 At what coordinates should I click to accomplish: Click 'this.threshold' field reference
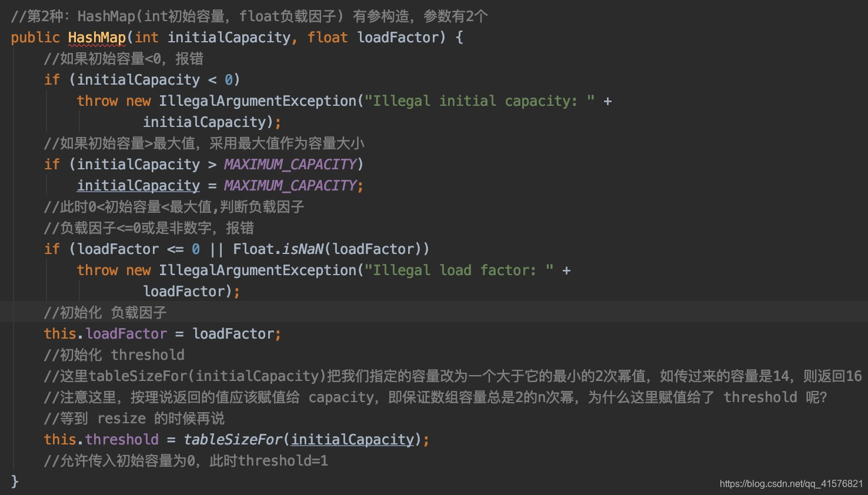(101, 440)
